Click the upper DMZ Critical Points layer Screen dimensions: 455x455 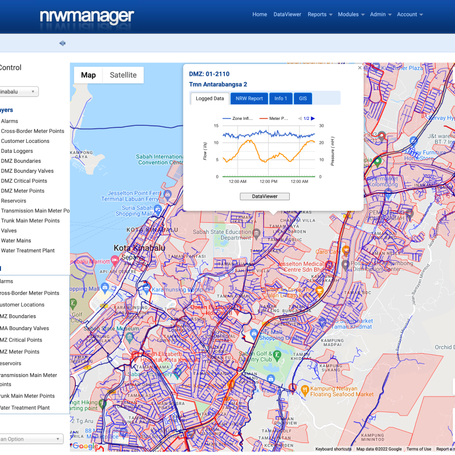24,181
